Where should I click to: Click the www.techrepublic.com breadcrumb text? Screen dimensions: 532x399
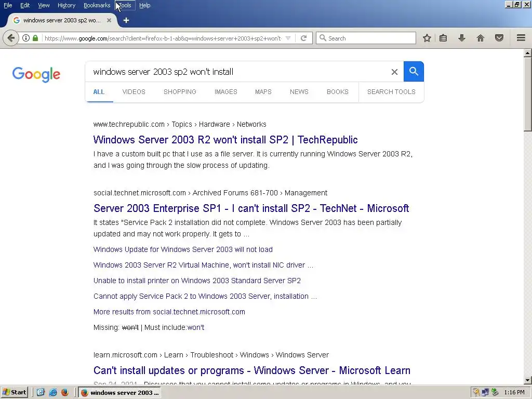pos(129,124)
